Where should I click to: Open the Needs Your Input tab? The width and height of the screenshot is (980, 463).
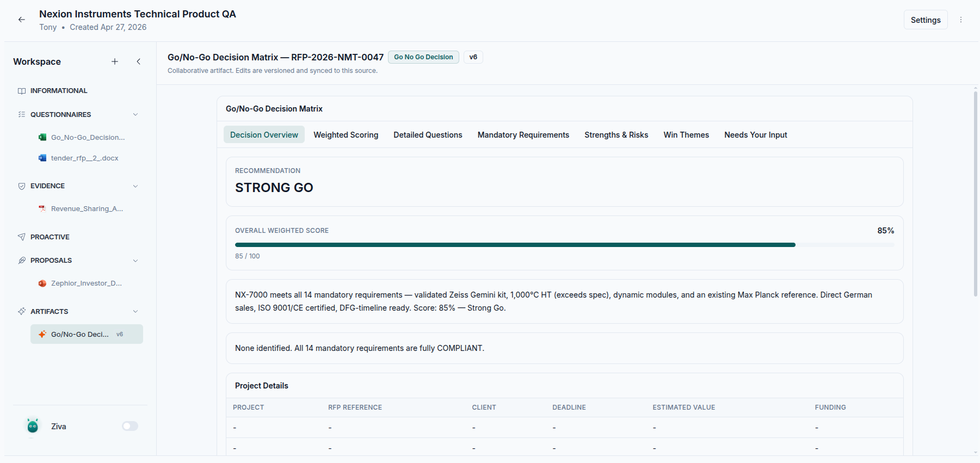click(x=755, y=135)
